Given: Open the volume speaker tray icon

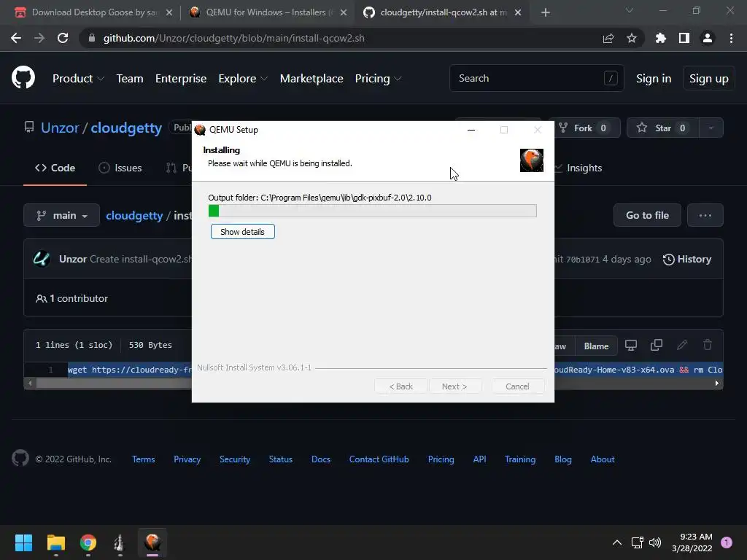Looking at the screenshot, I should [656, 542].
